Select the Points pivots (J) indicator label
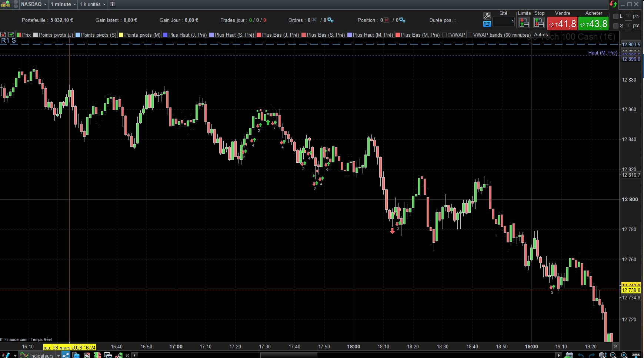Image resolution: width=644 pixels, height=358 pixels. point(56,35)
